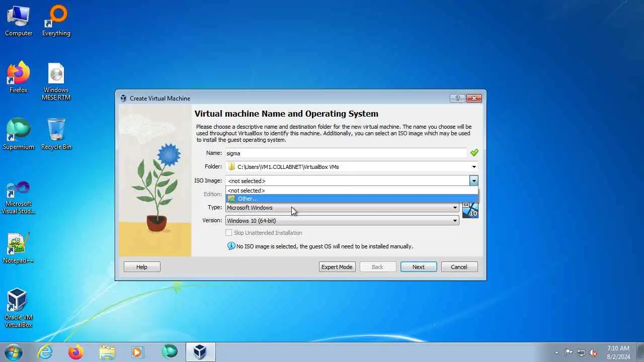Collapse the ISO Image dropdown arrow

coord(473,180)
